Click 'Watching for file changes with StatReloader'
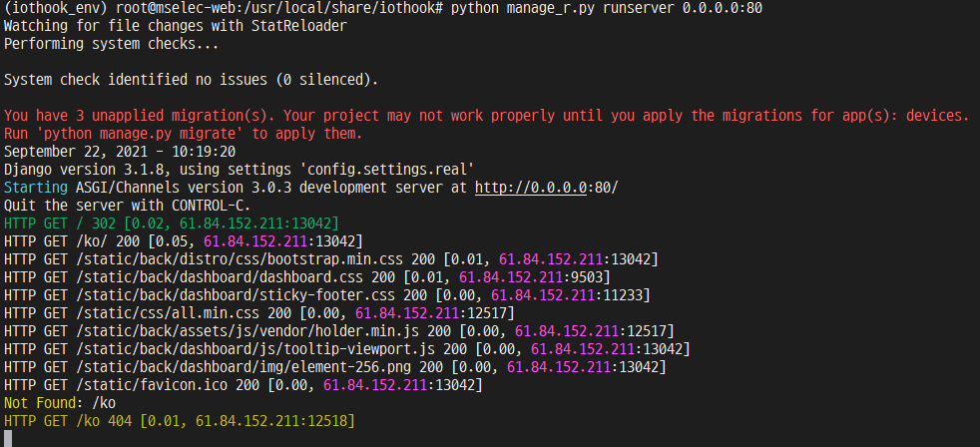 [175, 26]
